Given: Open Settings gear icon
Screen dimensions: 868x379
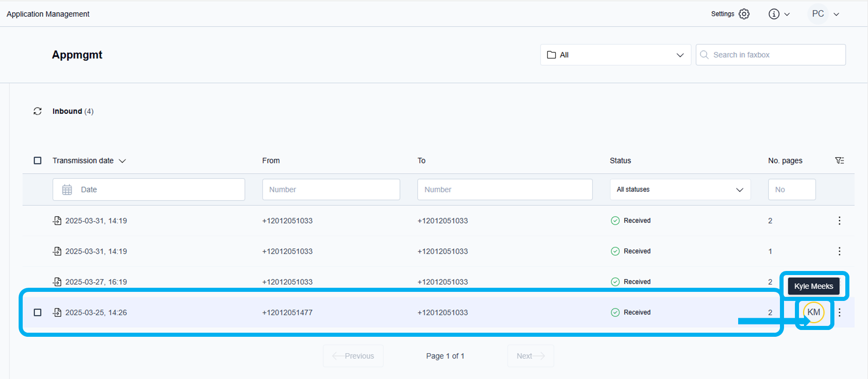Looking at the screenshot, I should (x=744, y=14).
